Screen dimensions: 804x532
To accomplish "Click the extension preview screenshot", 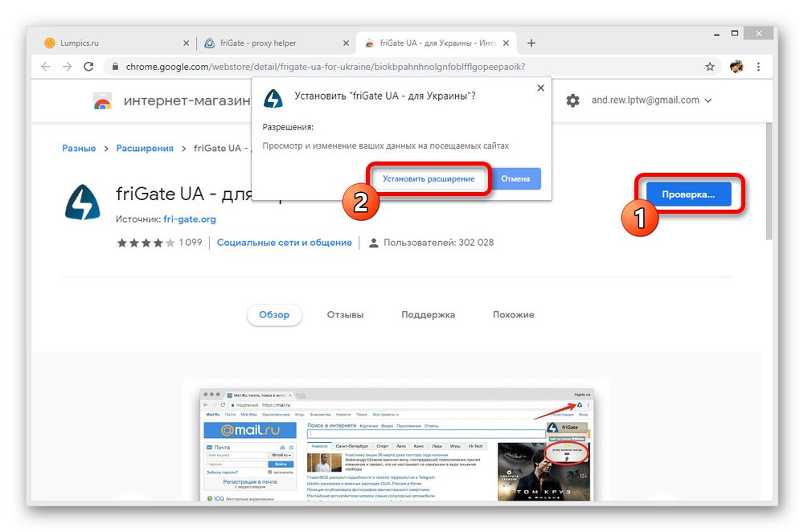I will tap(396, 445).
